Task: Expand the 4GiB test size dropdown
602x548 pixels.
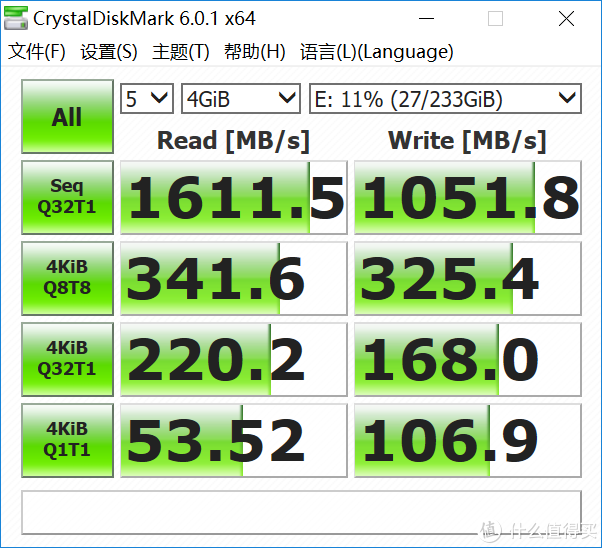Action: point(240,99)
